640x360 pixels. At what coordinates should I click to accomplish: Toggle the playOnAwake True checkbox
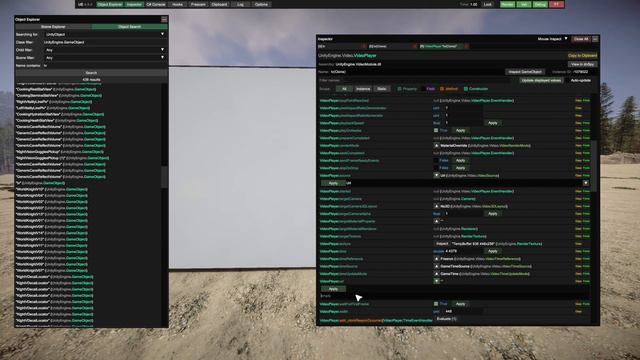pyautogui.click(x=436, y=131)
